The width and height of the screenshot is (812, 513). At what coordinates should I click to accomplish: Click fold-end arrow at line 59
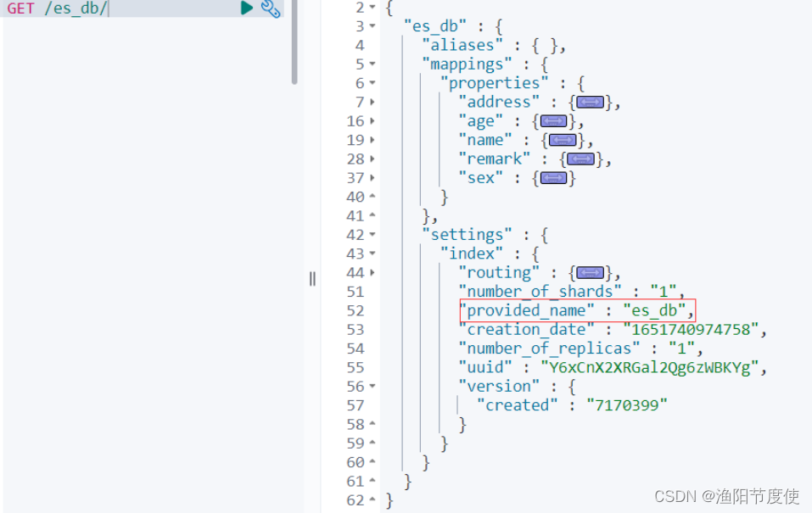pyautogui.click(x=372, y=443)
